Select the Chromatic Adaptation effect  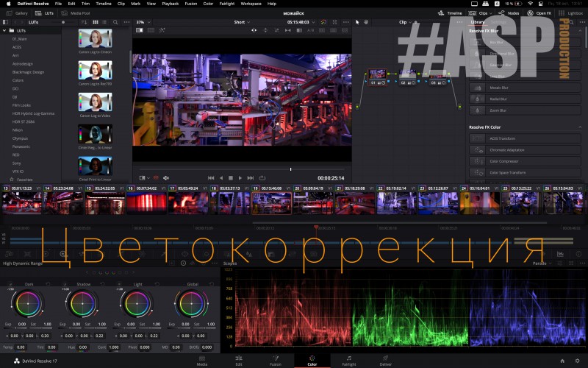525,150
